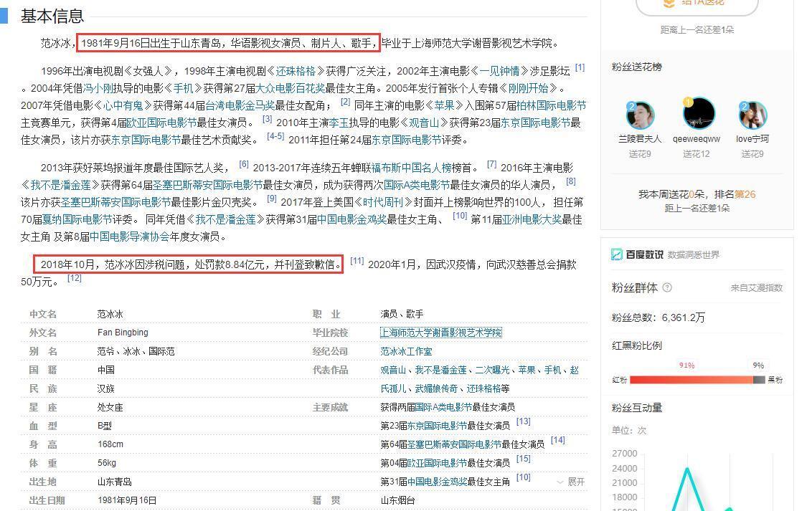Click the 来自文漫指数 label
Image resolution: width=812 pixels, height=511 pixels.
[757, 287]
